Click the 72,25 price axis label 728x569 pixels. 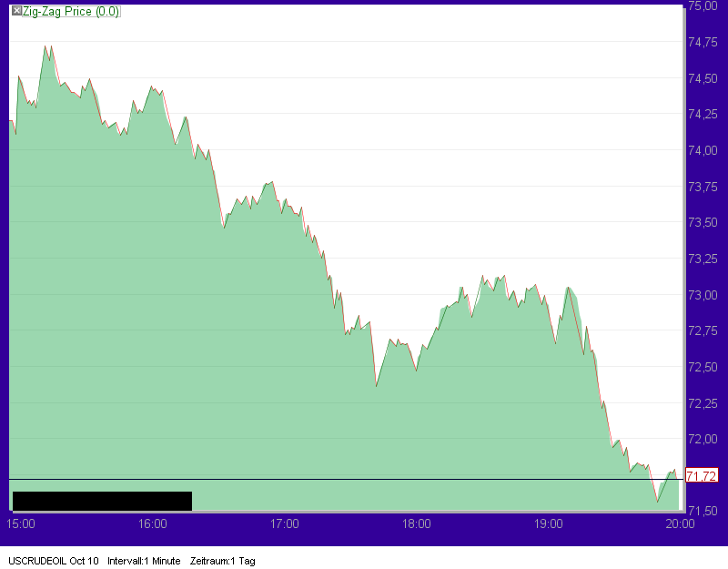coord(703,403)
